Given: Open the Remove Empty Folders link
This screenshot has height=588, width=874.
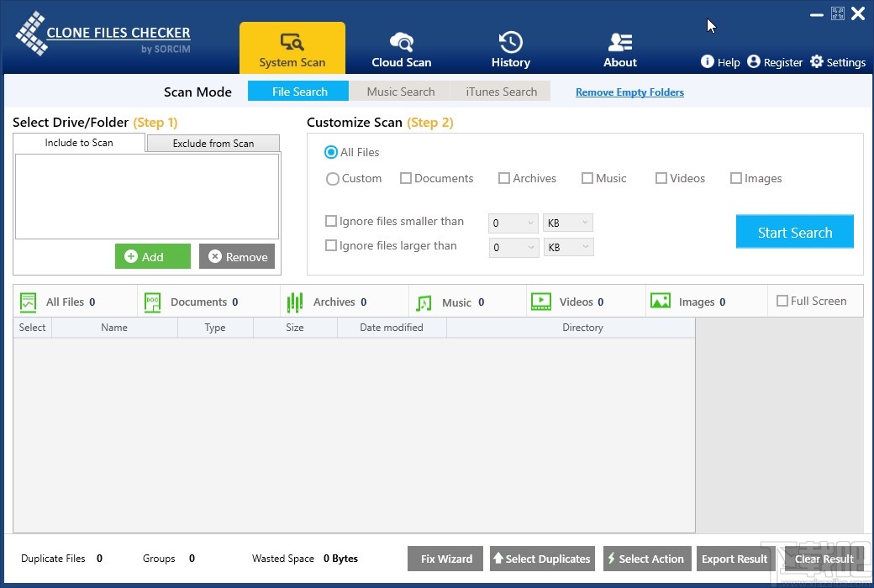Looking at the screenshot, I should click(x=629, y=92).
